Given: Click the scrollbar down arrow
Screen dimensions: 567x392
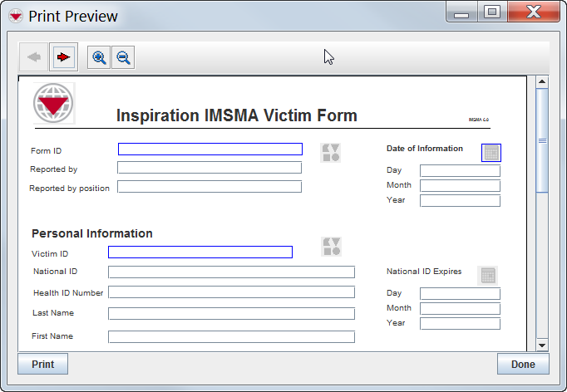Looking at the screenshot, I should point(542,345).
